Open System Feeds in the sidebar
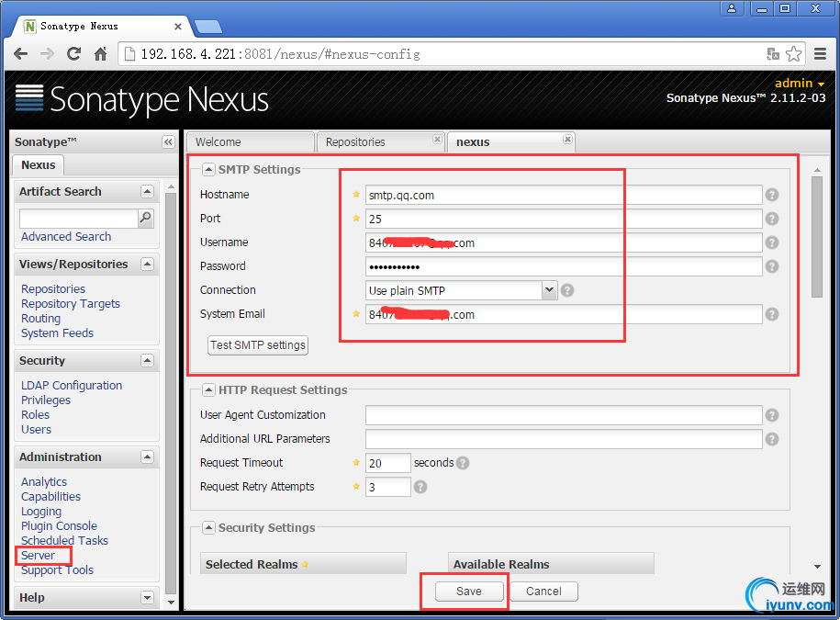Screen dimensions: 840x620 (57, 333)
